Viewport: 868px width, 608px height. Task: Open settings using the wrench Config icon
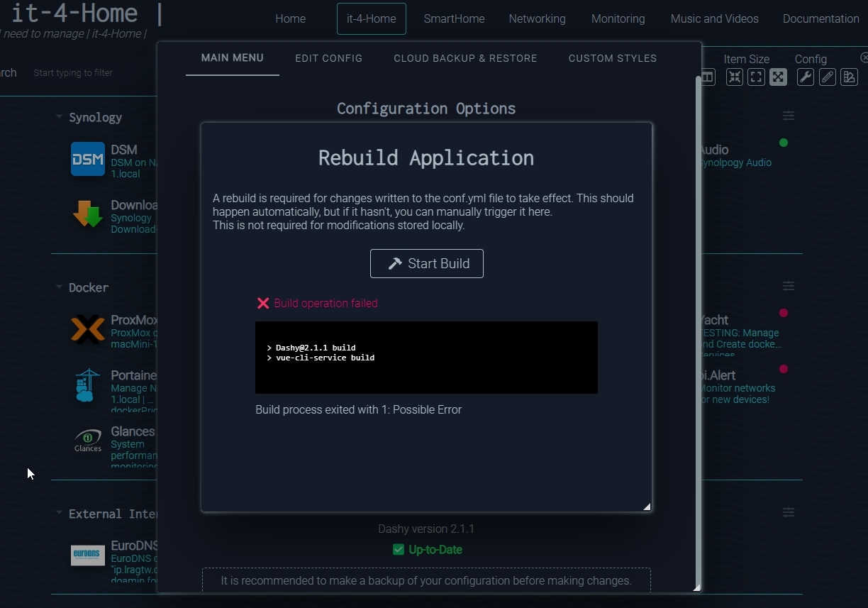click(x=806, y=77)
